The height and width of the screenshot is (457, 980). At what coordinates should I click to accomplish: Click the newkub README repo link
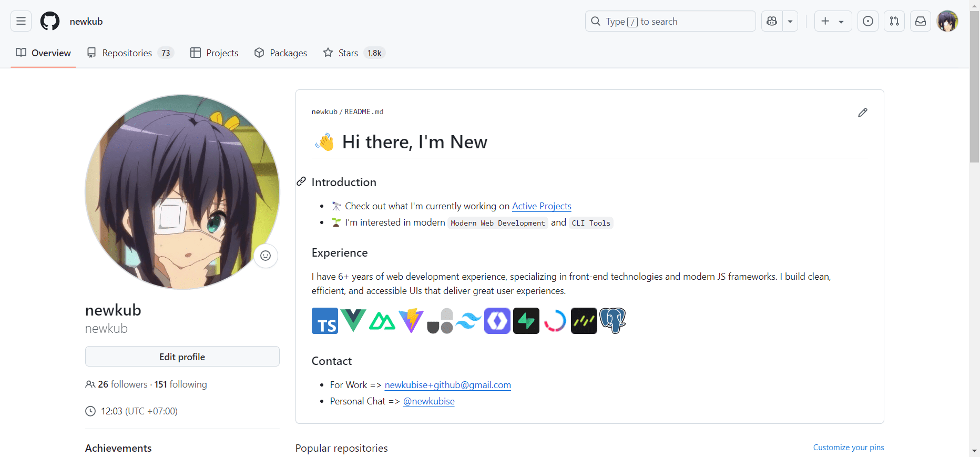[x=324, y=112]
